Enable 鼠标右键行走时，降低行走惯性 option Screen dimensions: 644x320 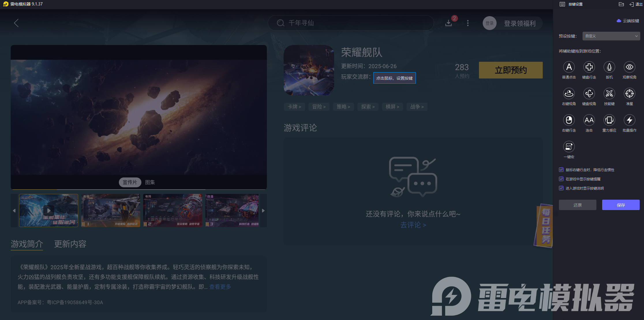coord(561,170)
